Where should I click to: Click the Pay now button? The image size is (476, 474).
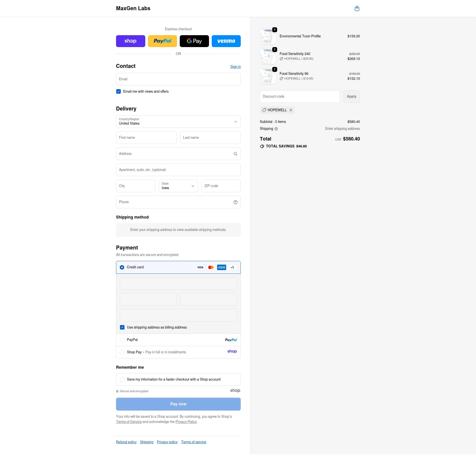point(178,404)
